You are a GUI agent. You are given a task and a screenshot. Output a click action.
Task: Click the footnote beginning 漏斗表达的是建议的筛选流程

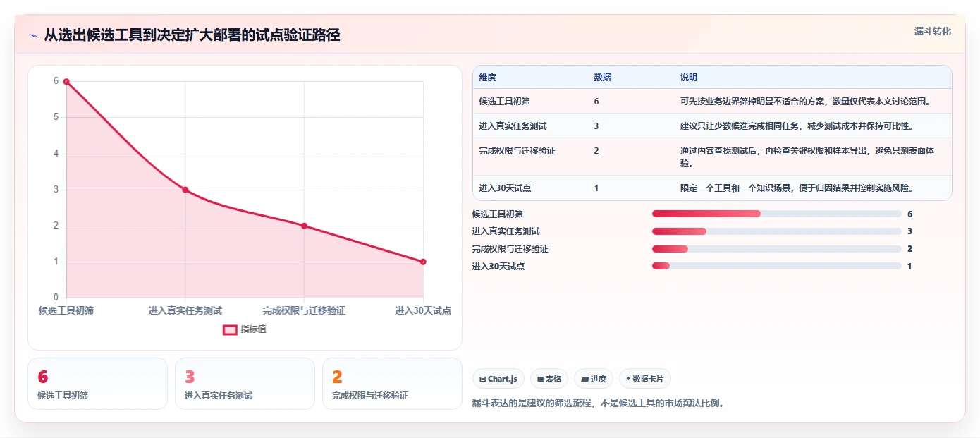599,403
